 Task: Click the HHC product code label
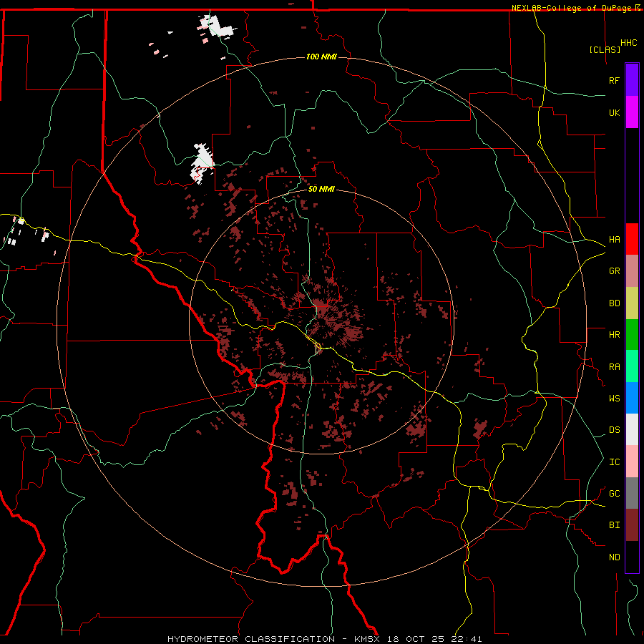[628, 43]
